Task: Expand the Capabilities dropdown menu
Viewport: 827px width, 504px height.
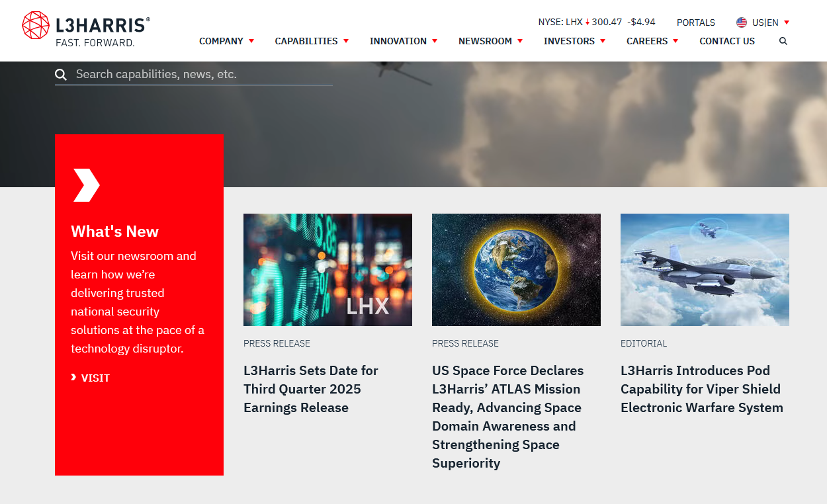Action: (311, 41)
